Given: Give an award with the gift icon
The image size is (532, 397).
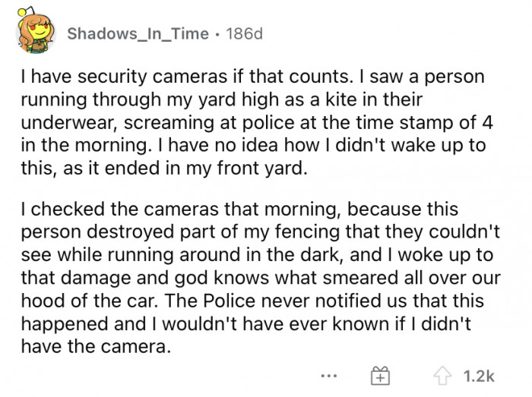Looking at the screenshot, I should (380, 376).
